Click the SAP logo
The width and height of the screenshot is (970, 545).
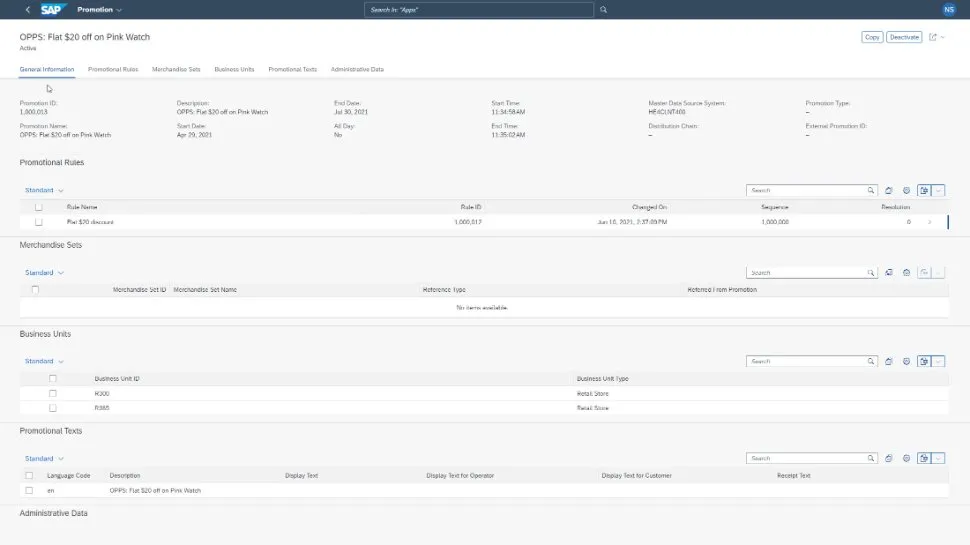pos(52,10)
